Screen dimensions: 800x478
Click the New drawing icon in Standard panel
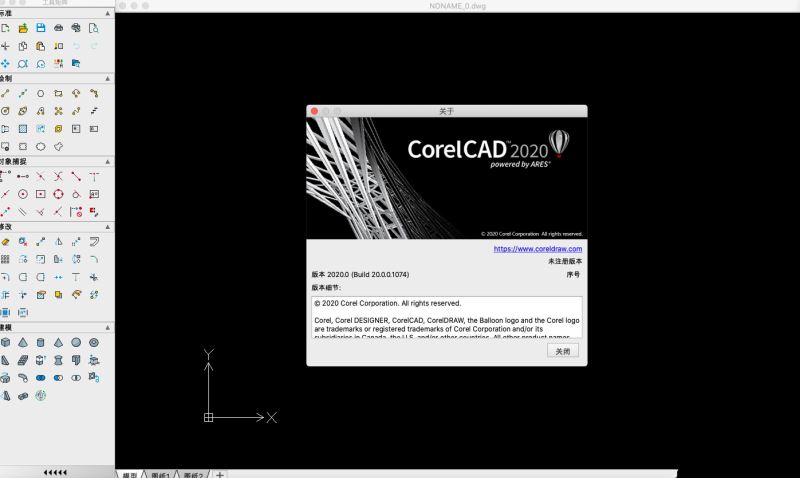(5, 28)
